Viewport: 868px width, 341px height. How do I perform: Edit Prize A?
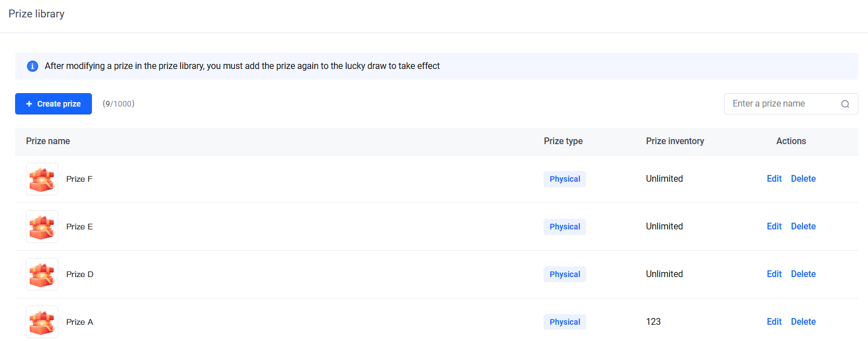(x=774, y=322)
